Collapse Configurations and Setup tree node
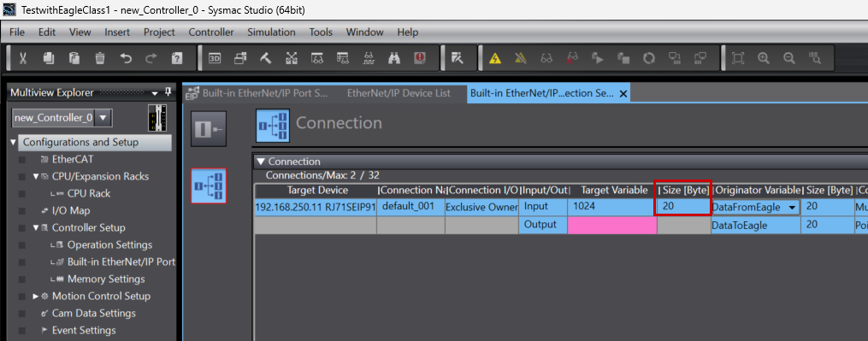Screen dimensions: 868x341 [x=14, y=143]
